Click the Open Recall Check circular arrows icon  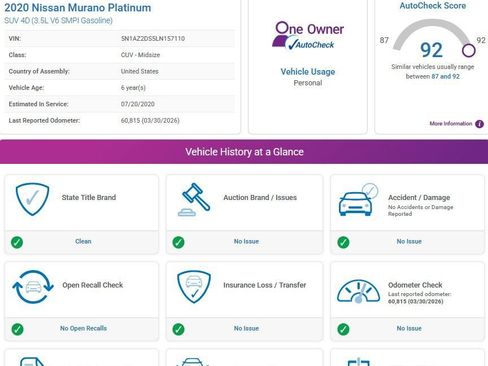pos(33,287)
